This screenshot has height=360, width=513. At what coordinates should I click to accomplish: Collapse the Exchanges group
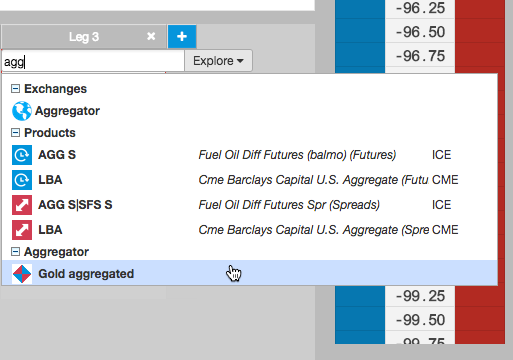(x=15, y=89)
